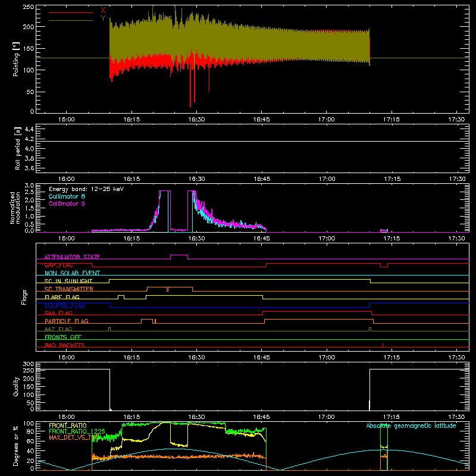Select the red legend line for X
This screenshot has height=476, width=476.
[x=71, y=12]
